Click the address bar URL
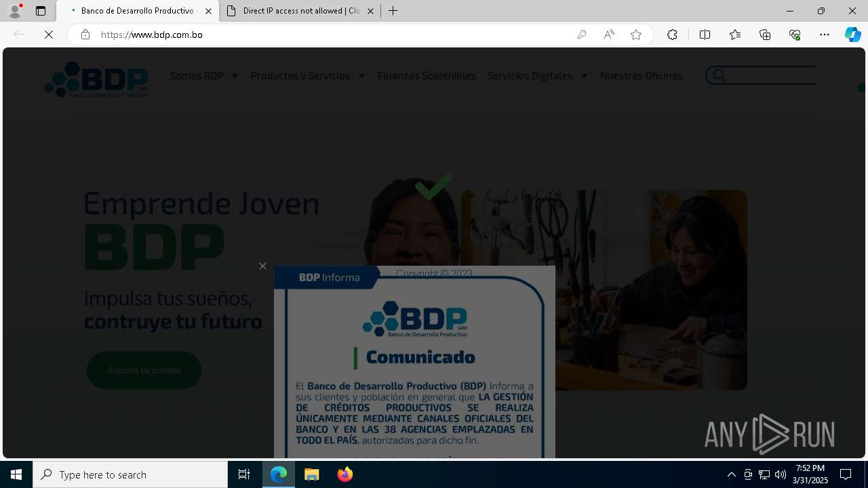This screenshot has width=868, height=488. coord(152,35)
